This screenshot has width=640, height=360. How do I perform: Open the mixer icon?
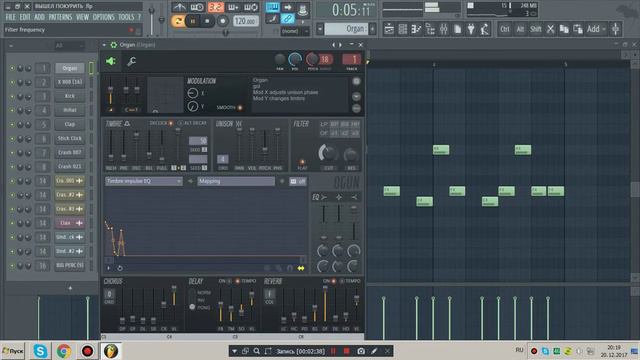(443, 29)
